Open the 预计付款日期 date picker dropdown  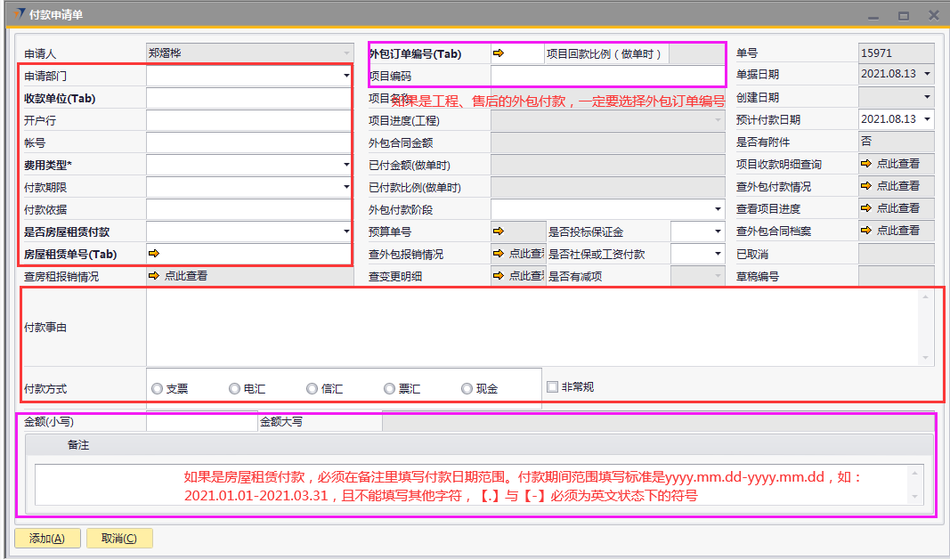coord(928,119)
